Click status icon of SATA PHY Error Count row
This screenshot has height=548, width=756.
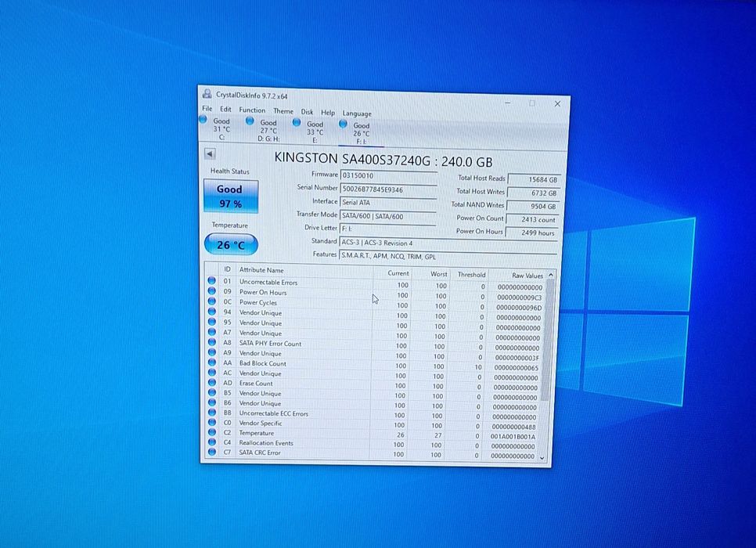[211, 341]
